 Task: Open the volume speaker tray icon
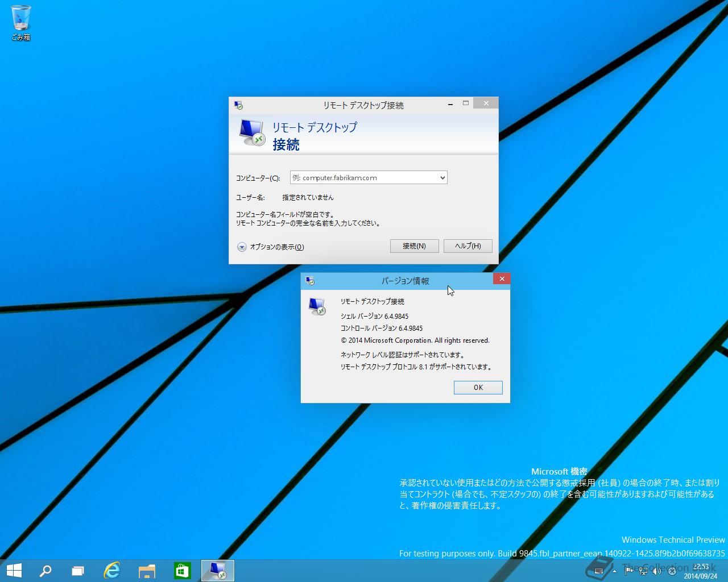click(657, 571)
